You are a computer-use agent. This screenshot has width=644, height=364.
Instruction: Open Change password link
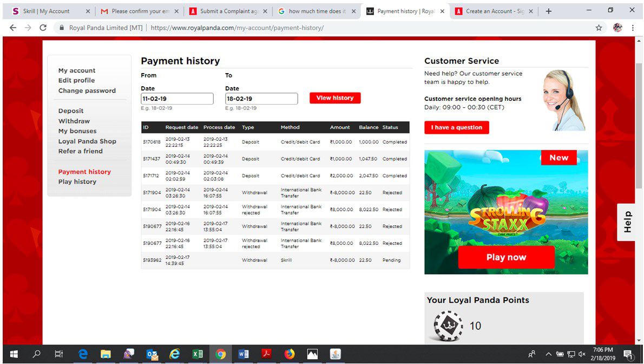point(87,90)
